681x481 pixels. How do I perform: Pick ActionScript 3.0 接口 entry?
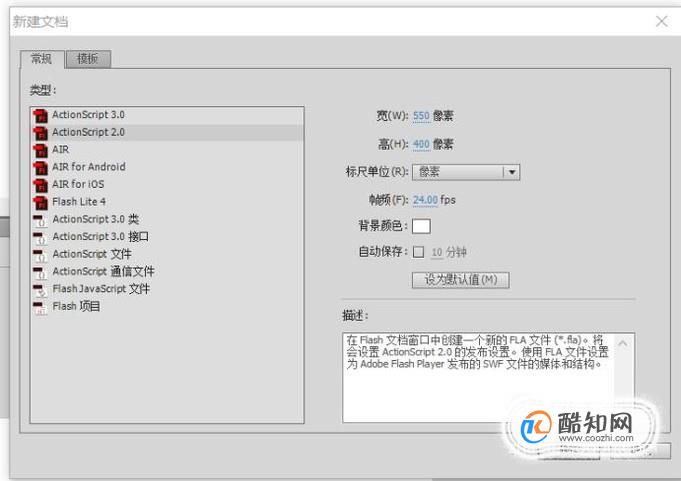point(167,237)
